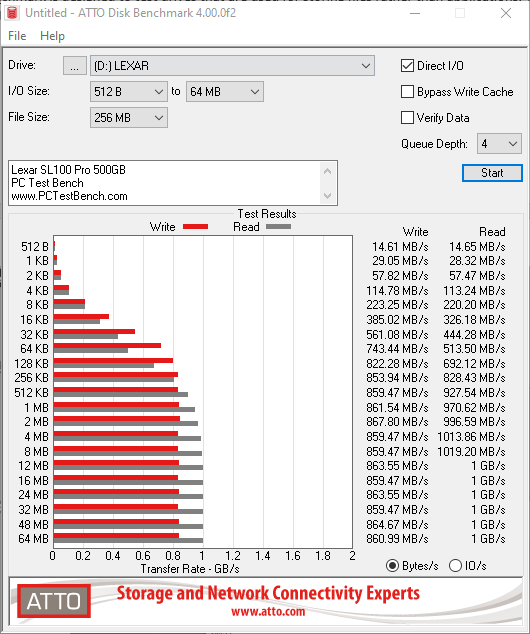
Task: Click the description box scroll down arrow
Action: [x=327, y=196]
